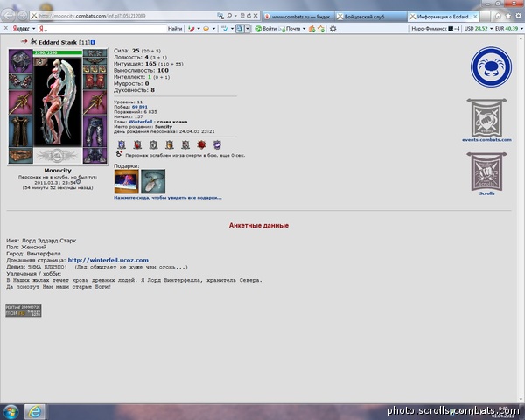Click the small portrait rune above avatar

point(40,61)
